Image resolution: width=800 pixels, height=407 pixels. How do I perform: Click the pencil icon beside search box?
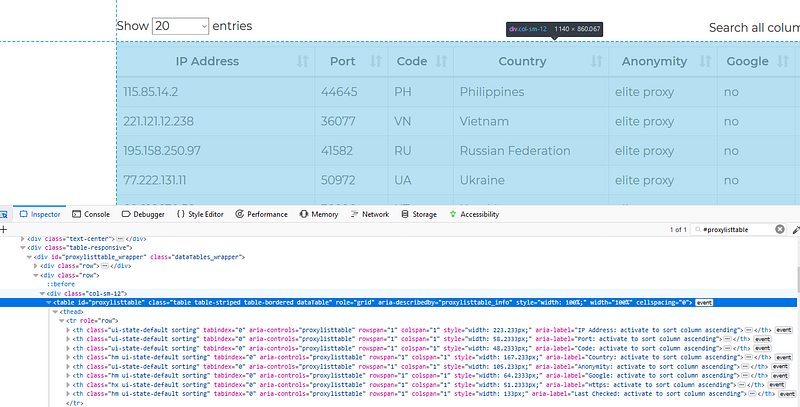(x=796, y=229)
